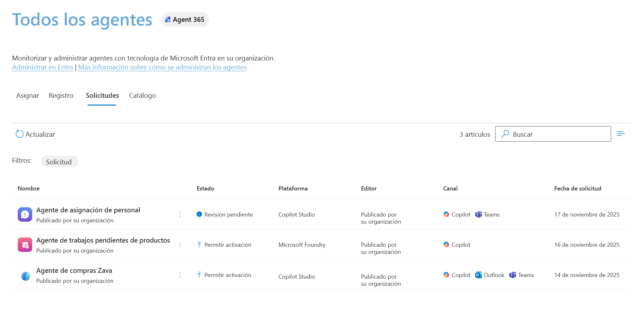Click the Agent 365 logo icon
The image size is (644, 315).
pyautogui.click(x=168, y=20)
